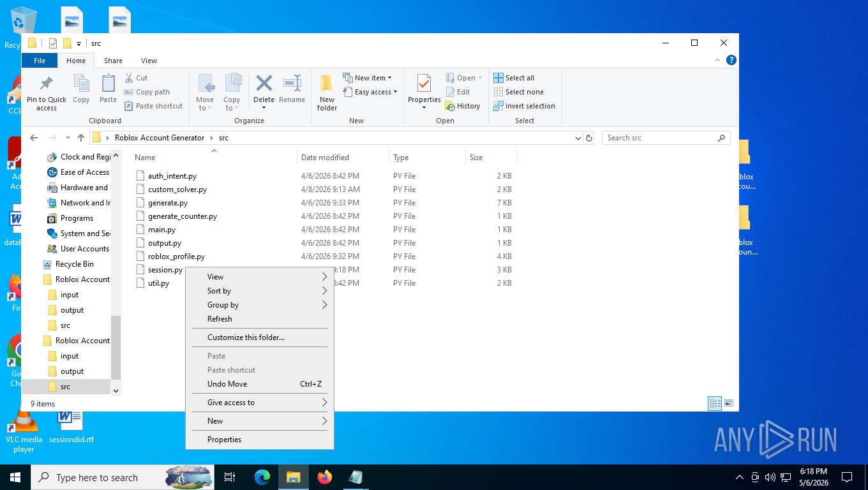Click the History ribbon button
Viewport: 868px width, 490px height.
point(463,106)
